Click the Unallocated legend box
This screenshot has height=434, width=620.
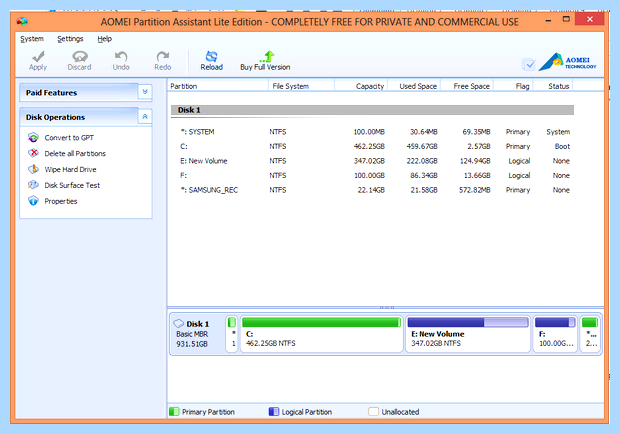373,411
